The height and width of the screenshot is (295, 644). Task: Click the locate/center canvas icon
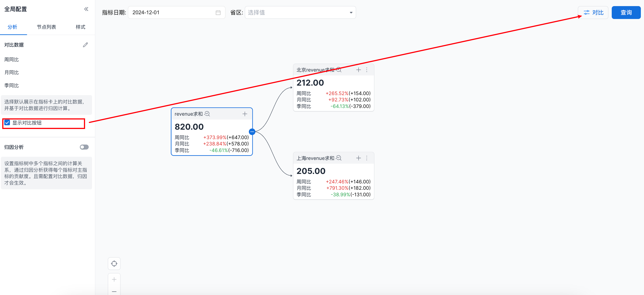point(114,263)
